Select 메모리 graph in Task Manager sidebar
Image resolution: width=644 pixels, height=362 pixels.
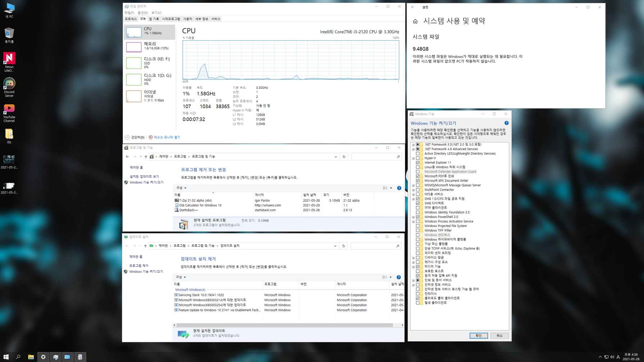134,47
